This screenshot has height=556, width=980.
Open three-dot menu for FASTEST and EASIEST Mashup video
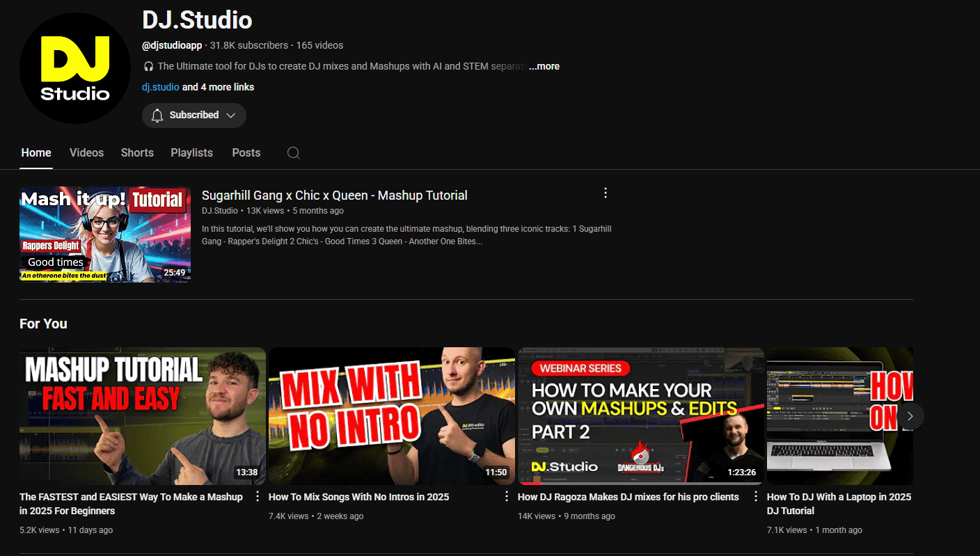coord(258,496)
